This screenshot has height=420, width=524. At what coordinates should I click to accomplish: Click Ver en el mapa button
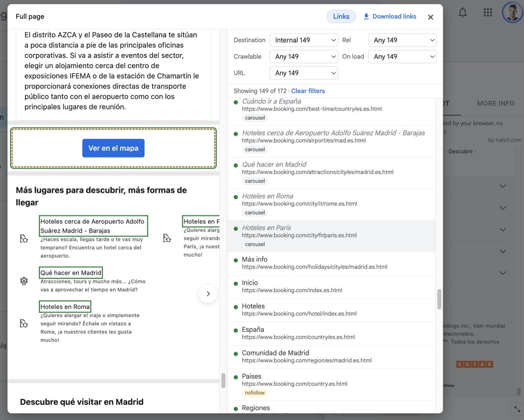coord(113,148)
